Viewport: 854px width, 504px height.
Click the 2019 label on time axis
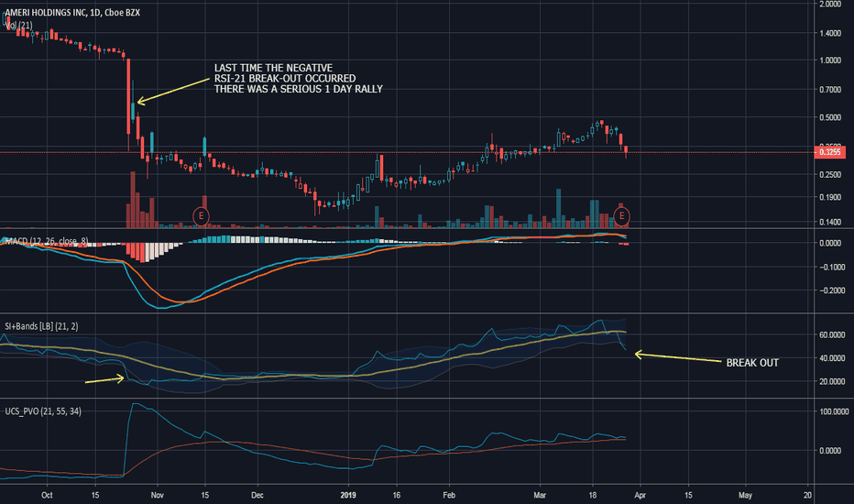tap(348, 495)
